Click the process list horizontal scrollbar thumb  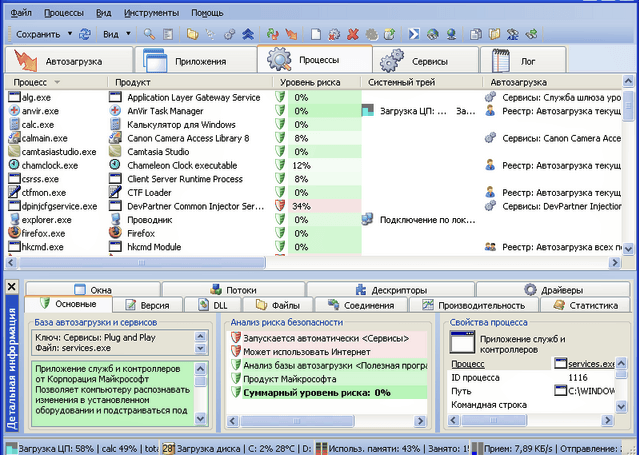(142, 263)
